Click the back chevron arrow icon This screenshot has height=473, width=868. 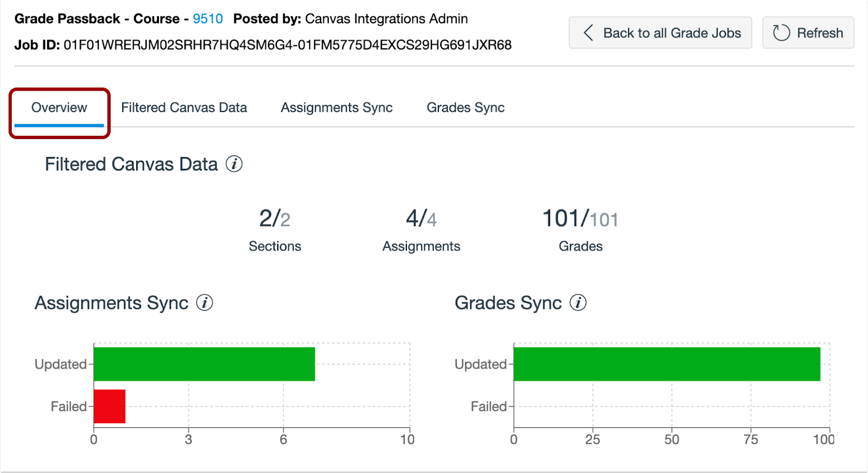pos(588,33)
